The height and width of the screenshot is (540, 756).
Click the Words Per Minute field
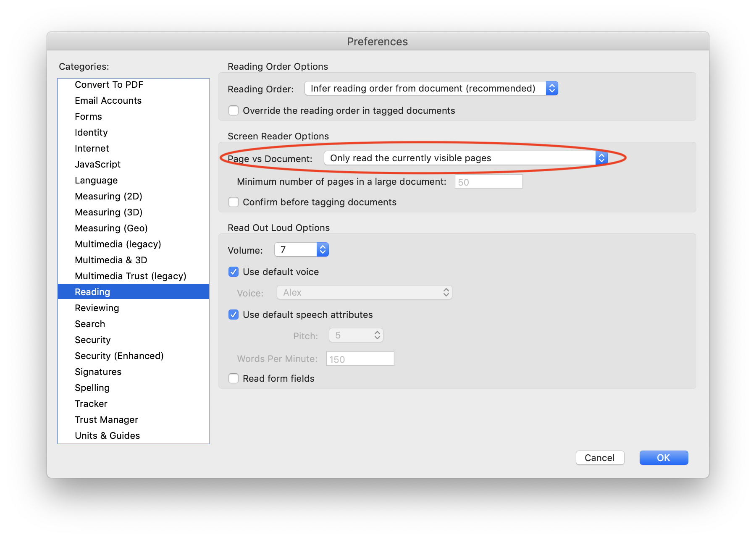pos(360,359)
